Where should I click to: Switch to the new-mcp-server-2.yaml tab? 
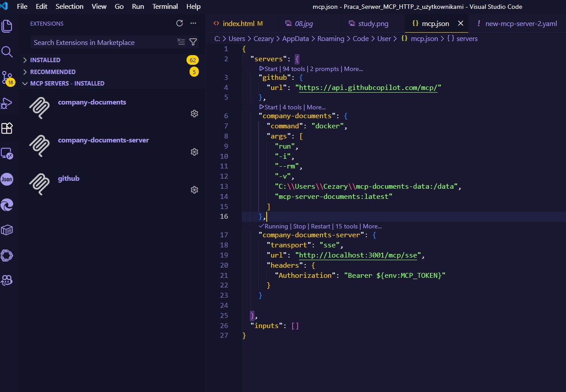(517, 23)
